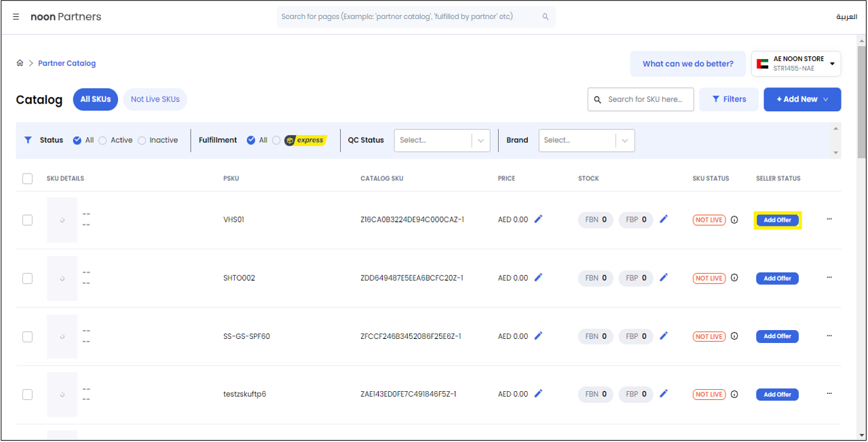Viewport: 868px width, 442px height.
Task: Select the Active status radio button
Action: [x=103, y=140]
